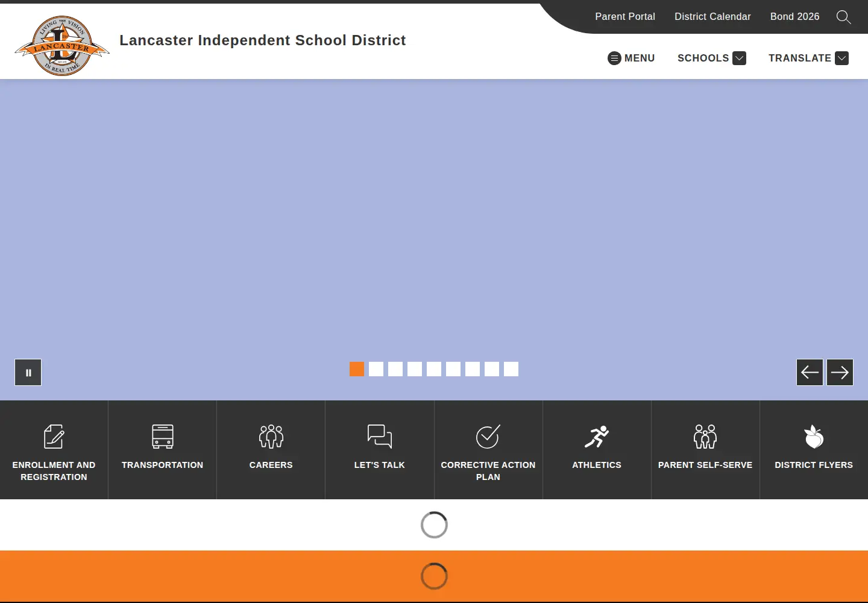Open the DISTRICT FLYERS label link

814,465
